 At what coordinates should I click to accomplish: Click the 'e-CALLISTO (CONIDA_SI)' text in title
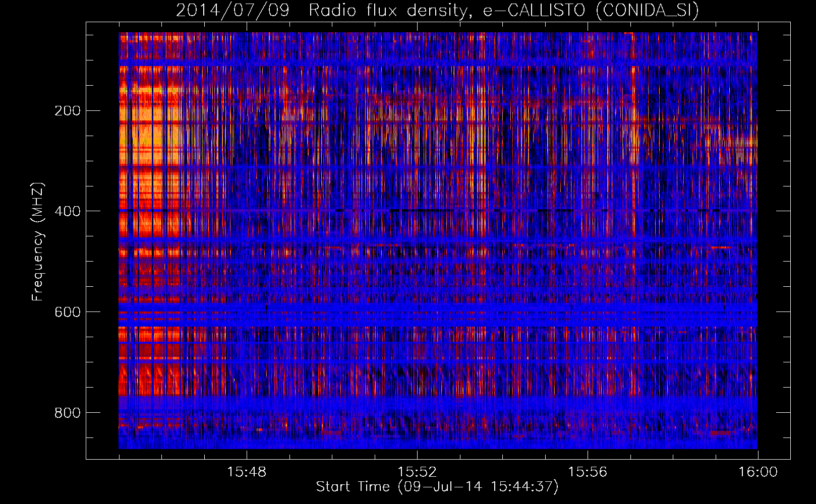coord(591,11)
